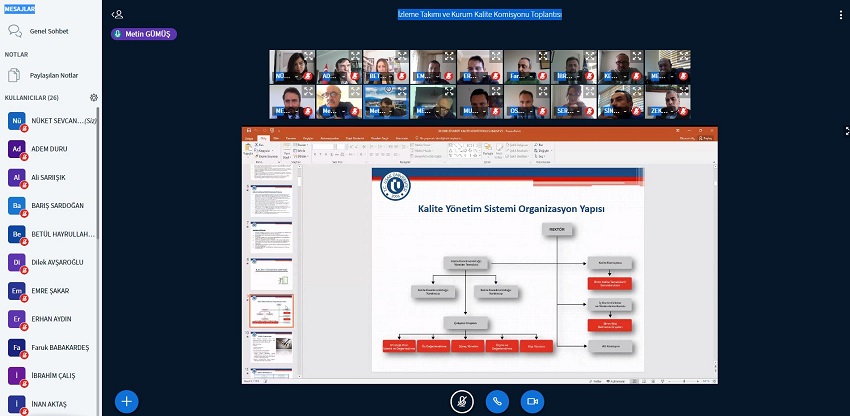Click the Faruk BABAKARDEŞ user avatar
Screen dimensions: 850x416
[16, 347]
